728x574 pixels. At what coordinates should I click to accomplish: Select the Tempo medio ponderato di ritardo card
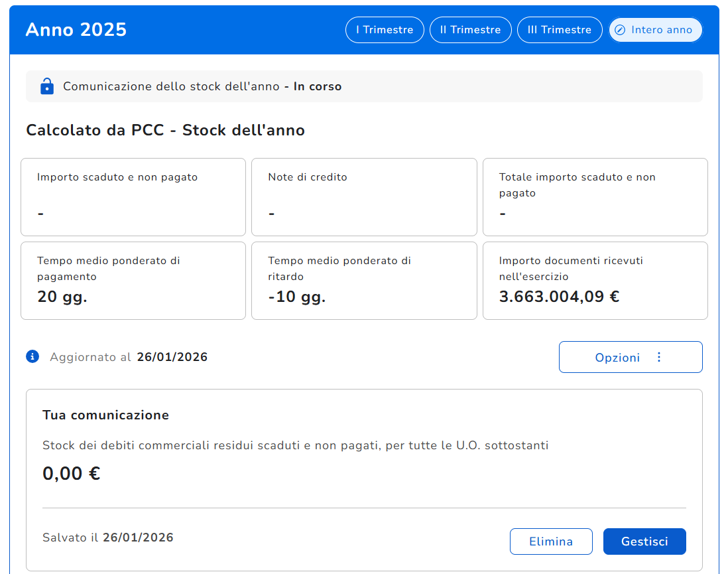click(x=364, y=281)
